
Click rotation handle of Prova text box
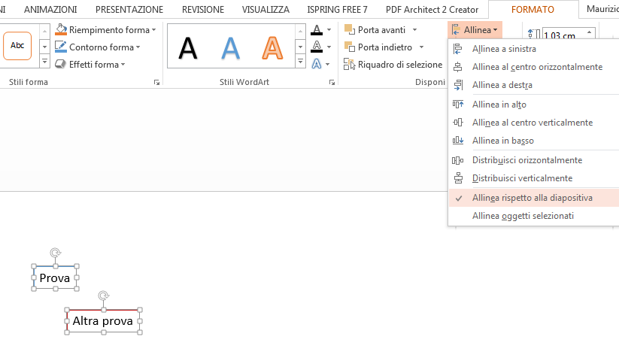(x=55, y=253)
